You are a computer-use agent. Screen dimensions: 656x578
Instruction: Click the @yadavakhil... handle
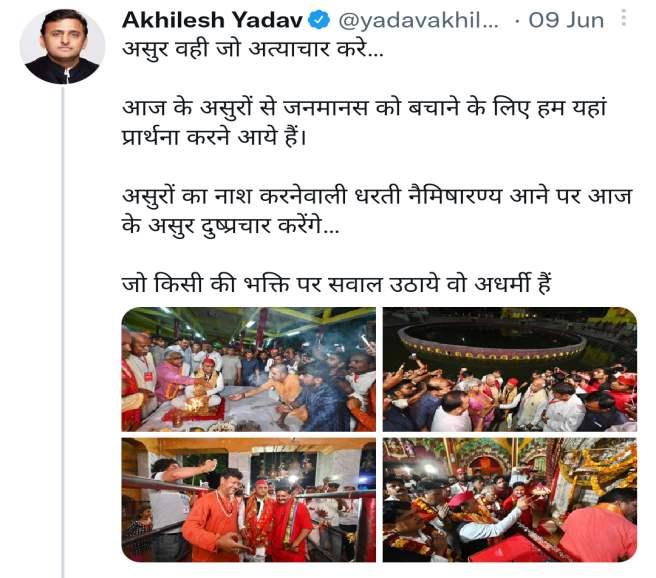pyautogui.click(x=418, y=20)
